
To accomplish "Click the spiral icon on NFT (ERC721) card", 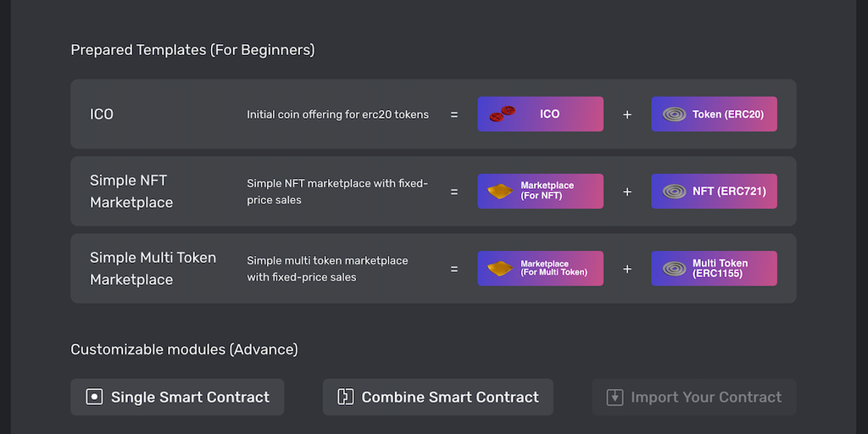I will [x=675, y=192].
